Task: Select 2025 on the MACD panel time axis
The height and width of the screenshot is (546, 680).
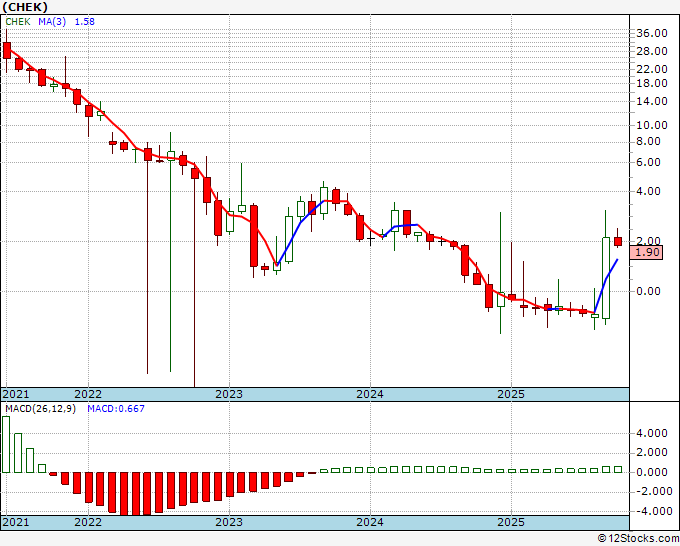Action: [x=511, y=522]
